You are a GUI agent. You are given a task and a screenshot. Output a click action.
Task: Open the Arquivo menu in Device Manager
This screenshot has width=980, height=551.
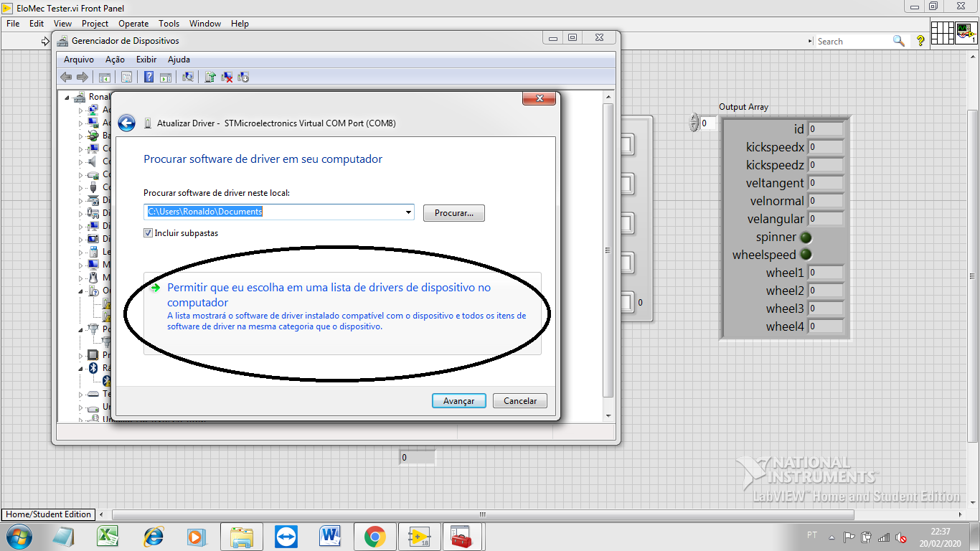pos(79,60)
